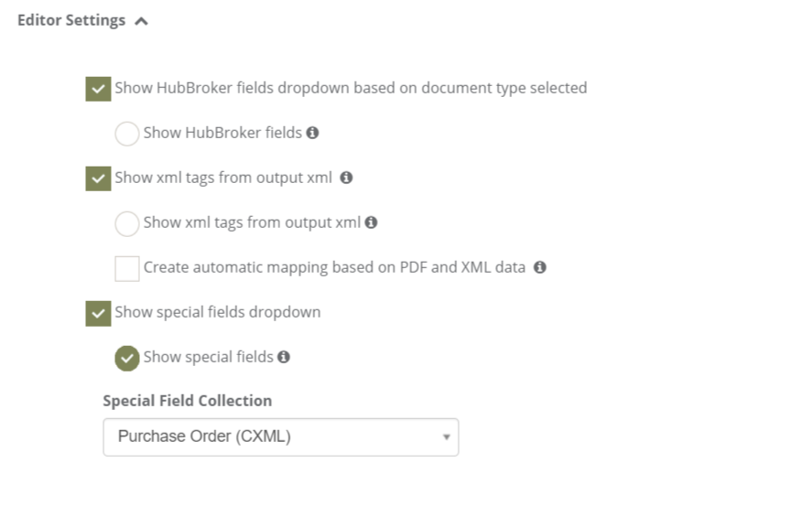Click info icon next to the checked xml tags checkbox
Image resolution: width=812 pixels, height=506 pixels.
click(x=346, y=178)
